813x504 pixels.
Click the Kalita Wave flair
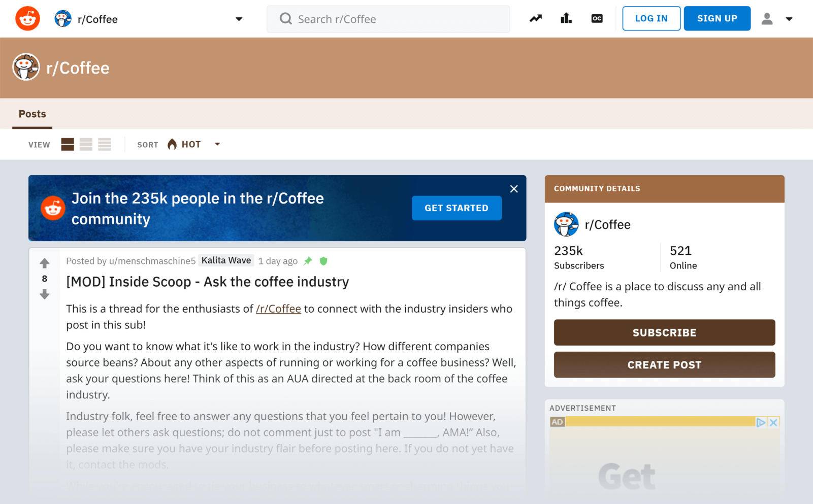coord(226,260)
